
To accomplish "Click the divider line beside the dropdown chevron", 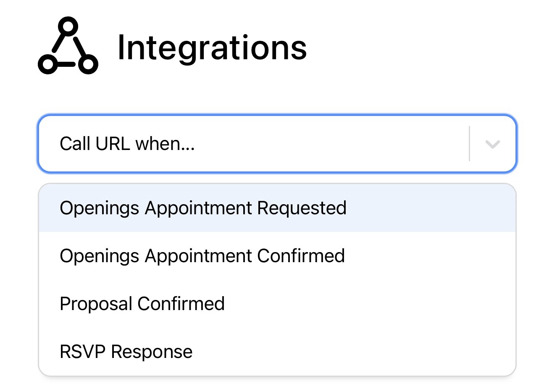I will pos(470,143).
